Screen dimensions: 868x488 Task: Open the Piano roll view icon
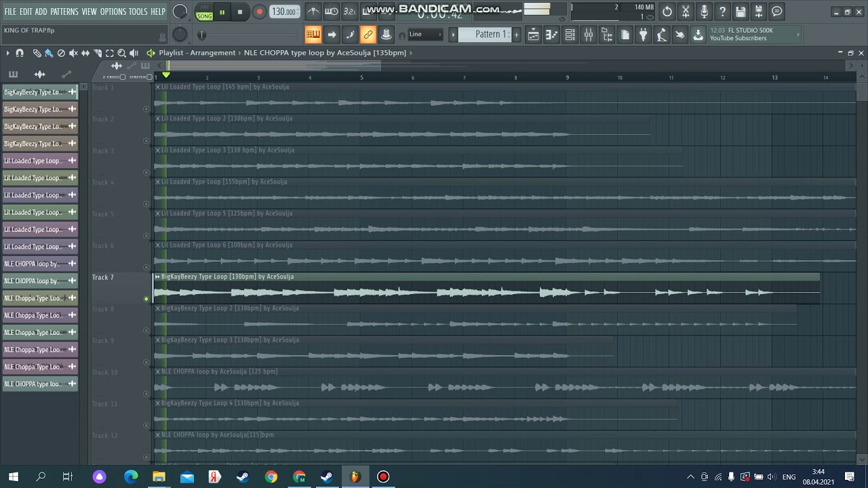tap(552, 35)
